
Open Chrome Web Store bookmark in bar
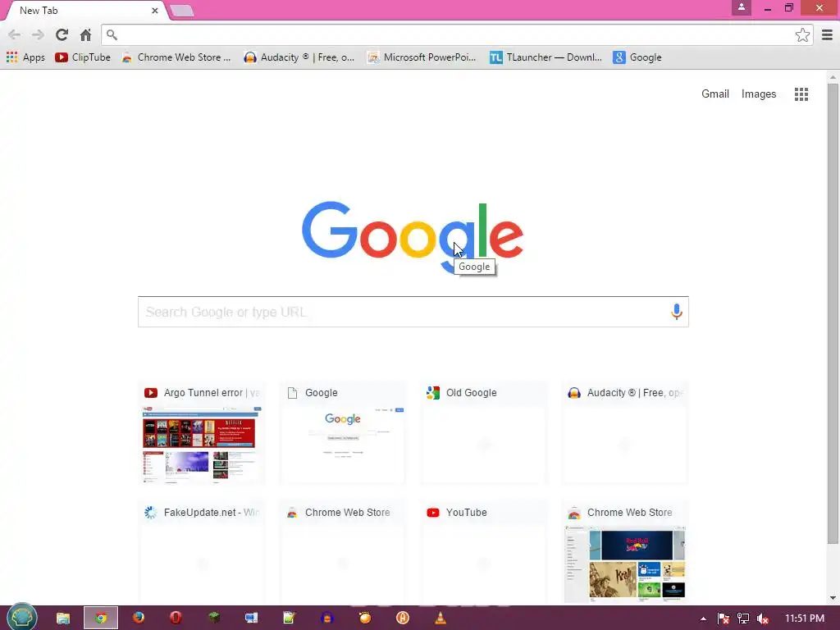176,57
